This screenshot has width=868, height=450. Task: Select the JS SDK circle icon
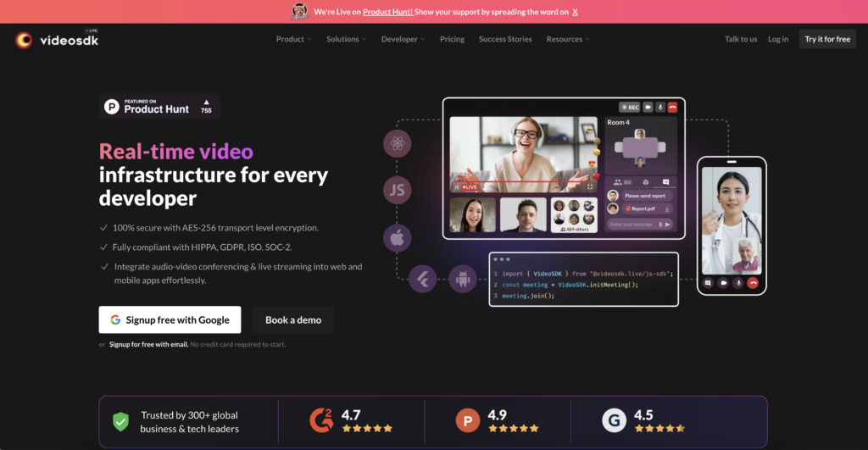pos(397,190)
